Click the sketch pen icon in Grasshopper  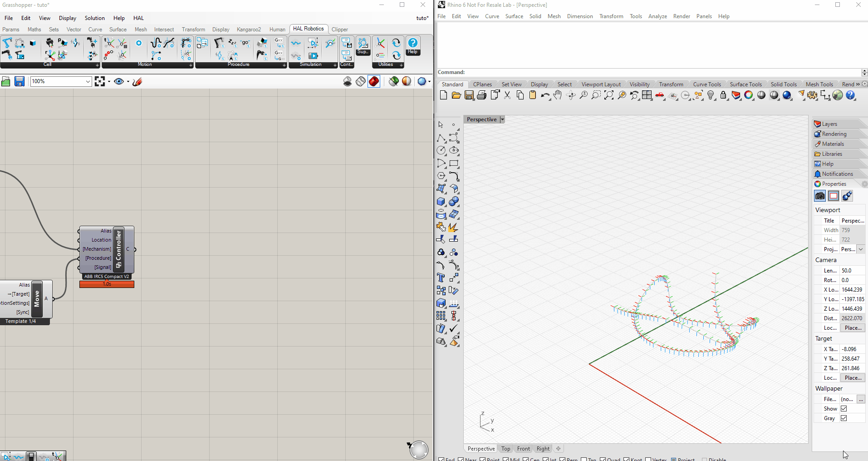coord(137,81)
